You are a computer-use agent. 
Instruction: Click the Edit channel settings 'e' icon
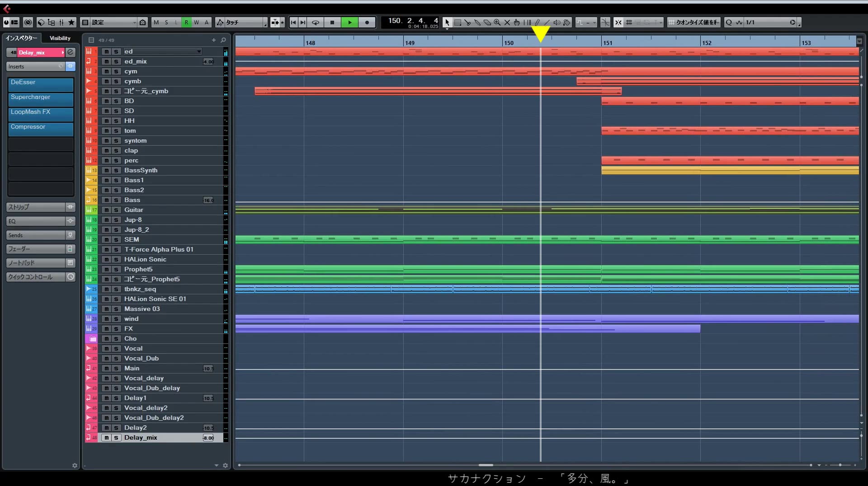tap(71, 52)
